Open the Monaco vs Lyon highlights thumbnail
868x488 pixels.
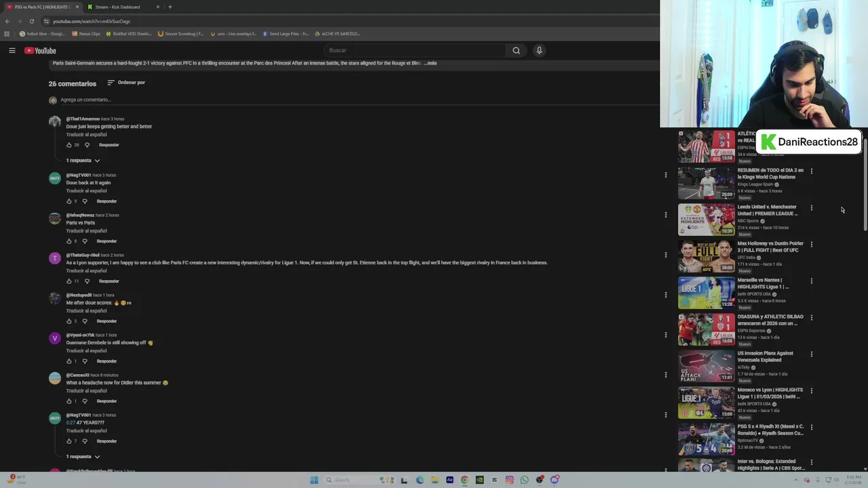(706, 402)
